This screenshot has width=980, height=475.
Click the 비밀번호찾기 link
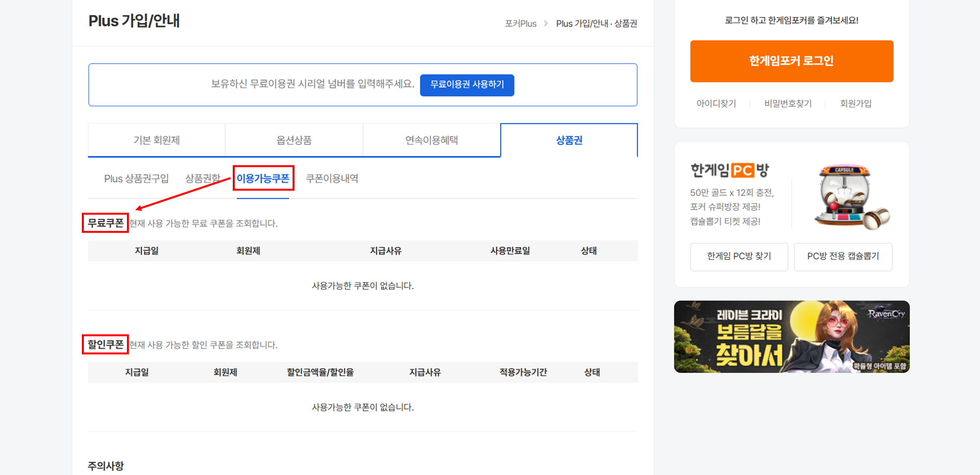[x=787, y=103]
